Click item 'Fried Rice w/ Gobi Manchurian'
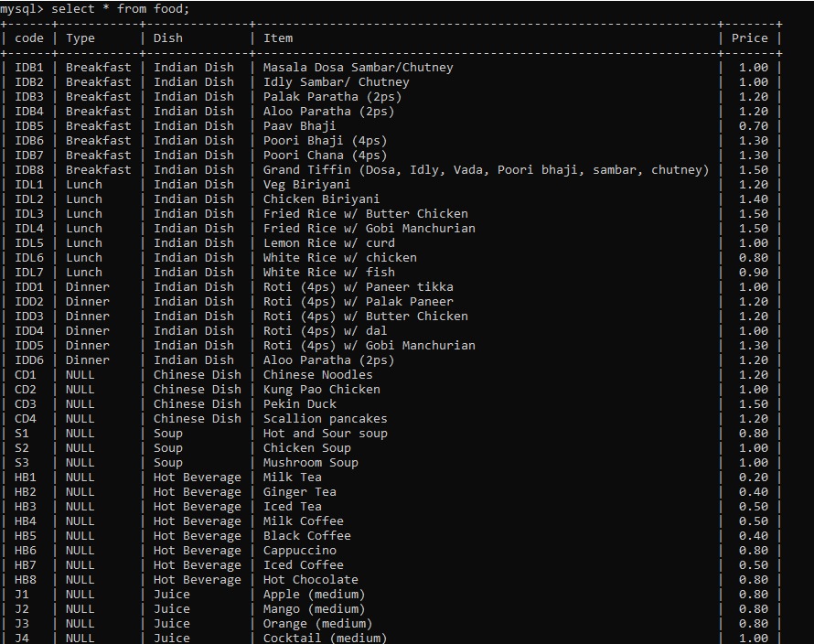814x644 pixels. 370,228
